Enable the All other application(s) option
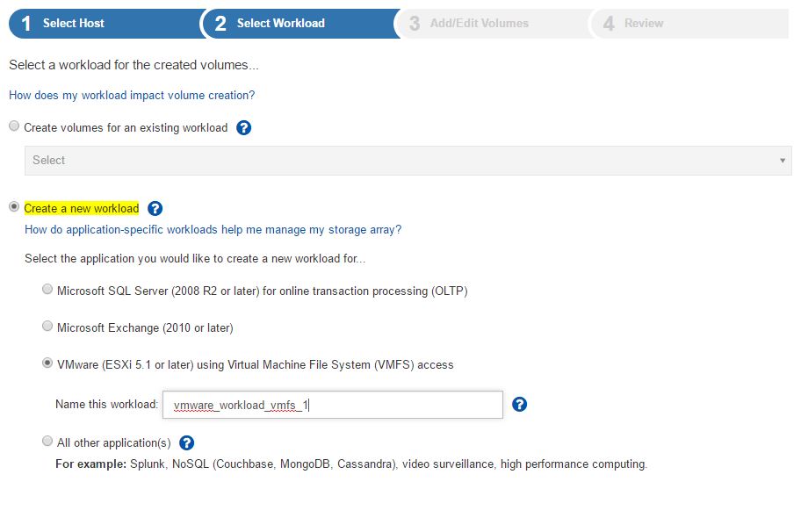Viewport: 801px width, 532px height. coord(47,442)
